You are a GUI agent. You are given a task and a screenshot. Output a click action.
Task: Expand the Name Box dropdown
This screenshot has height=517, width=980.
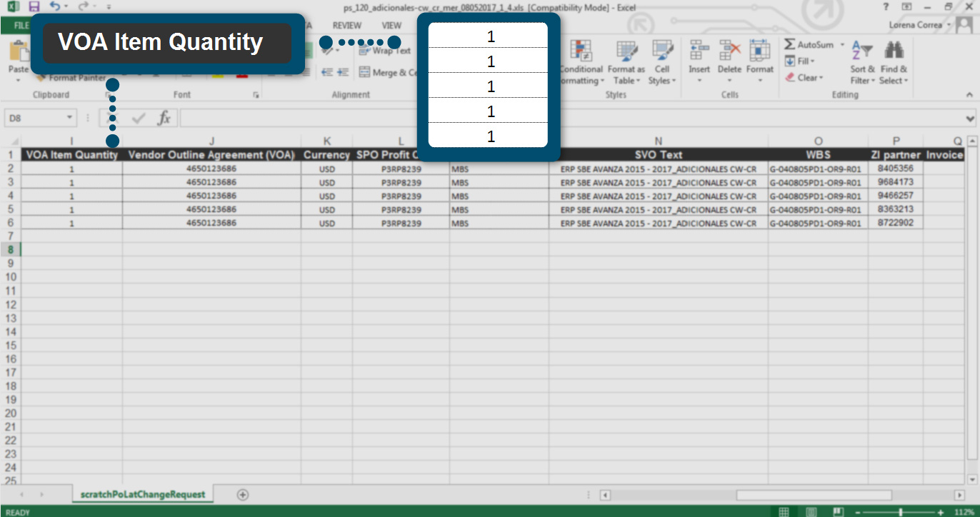[69, 118]
